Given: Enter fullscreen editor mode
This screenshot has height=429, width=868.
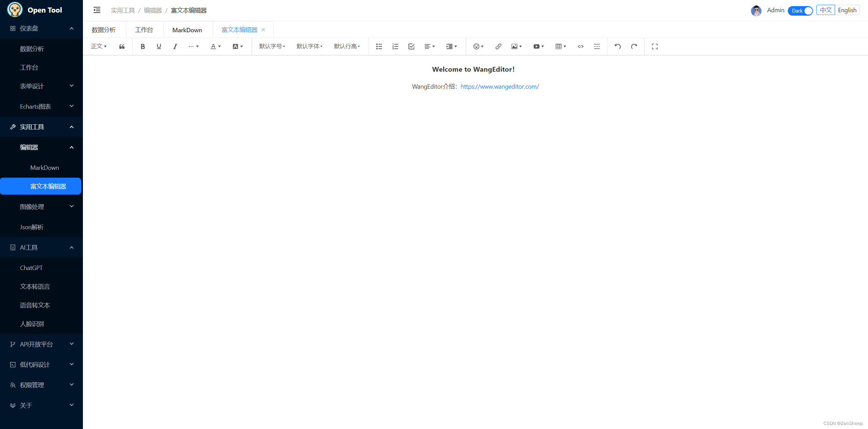Looking at the screenshot, I should [655, 47].
